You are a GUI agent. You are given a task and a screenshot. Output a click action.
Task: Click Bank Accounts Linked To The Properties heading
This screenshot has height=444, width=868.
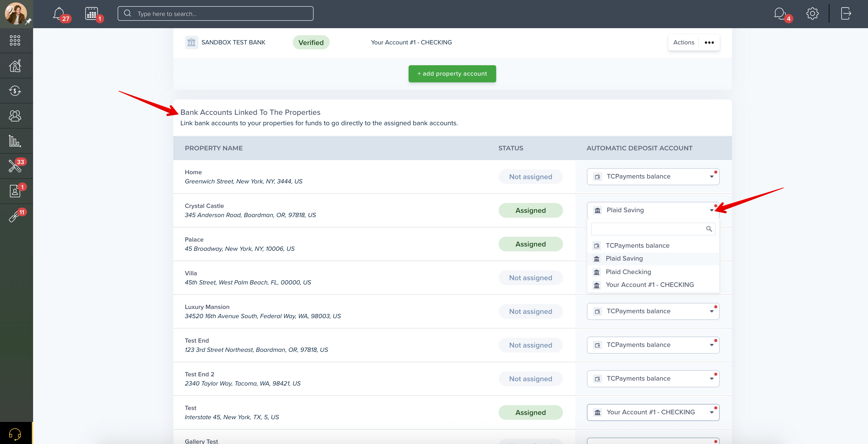(250, 112)
